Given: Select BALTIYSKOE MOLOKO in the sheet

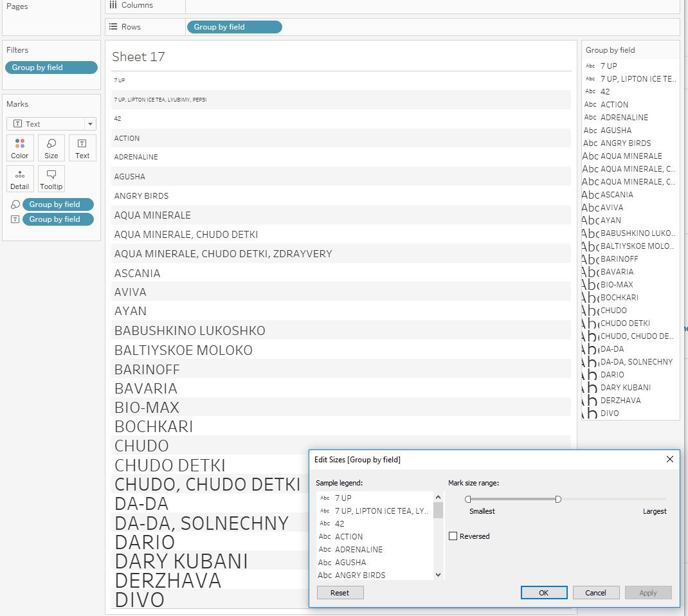Looking at the screenshot, I should click(x=183, y=350).
